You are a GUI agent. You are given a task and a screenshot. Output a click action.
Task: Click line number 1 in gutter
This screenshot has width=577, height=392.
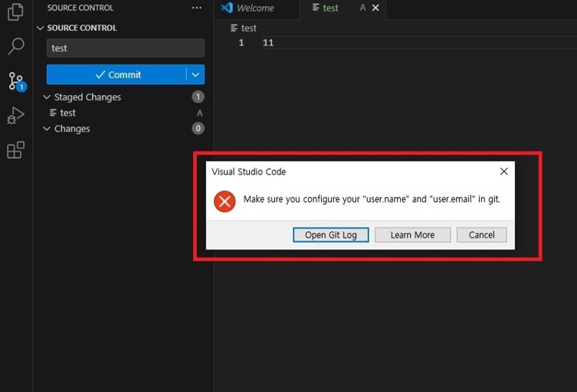tap(241, 43)
